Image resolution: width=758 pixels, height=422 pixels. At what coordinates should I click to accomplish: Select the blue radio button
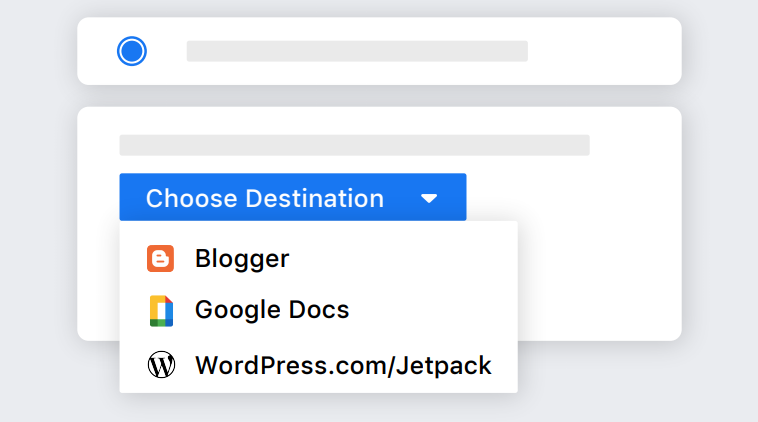click(x=132, y=51)
